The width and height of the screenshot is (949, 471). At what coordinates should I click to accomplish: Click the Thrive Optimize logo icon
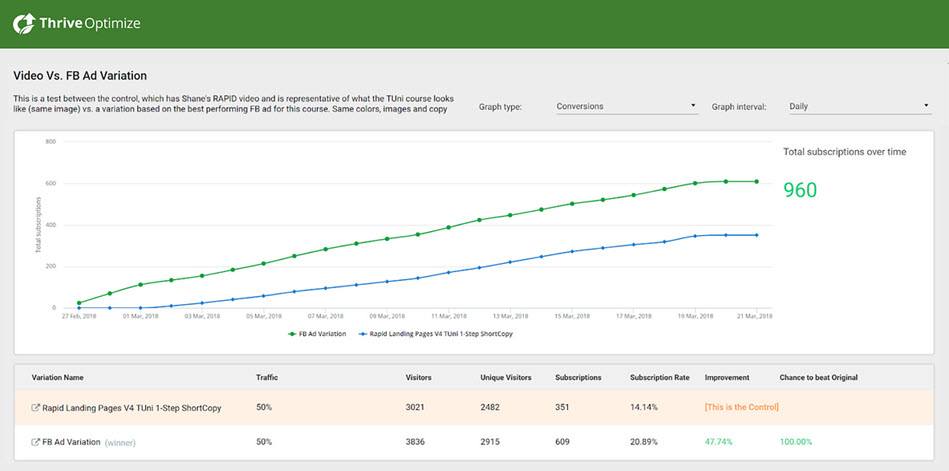[x=24, y=24]
